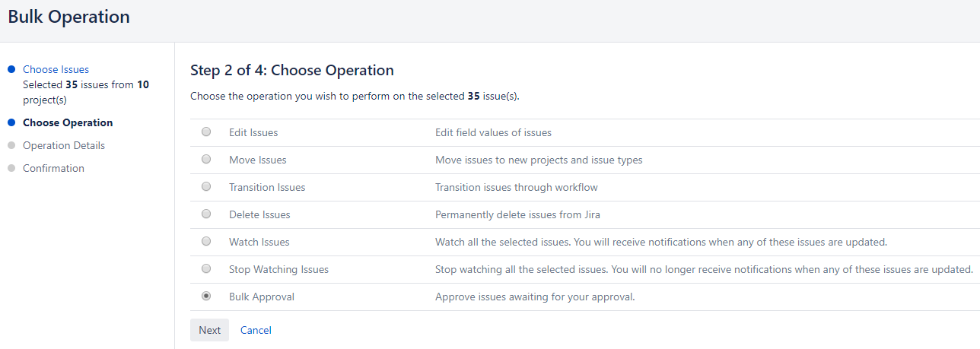This screenshot has width=980, height=349.
Task: Open the Choose Issues step link
Action: (56, 69)
